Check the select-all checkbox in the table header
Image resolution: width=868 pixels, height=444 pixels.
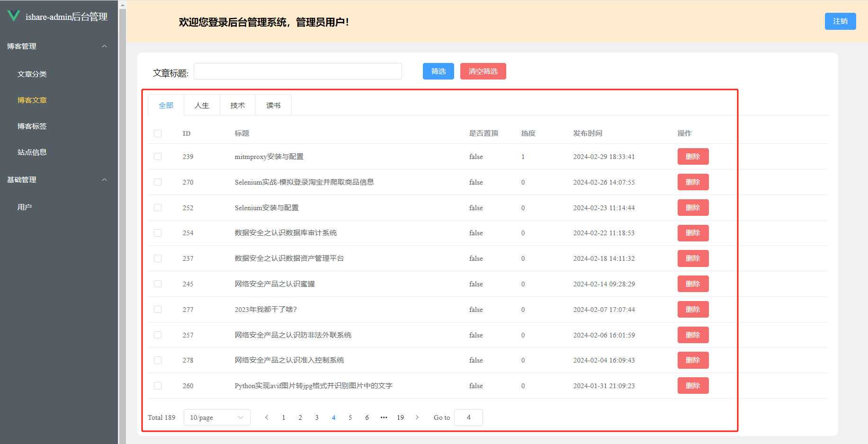click(158, 133)
